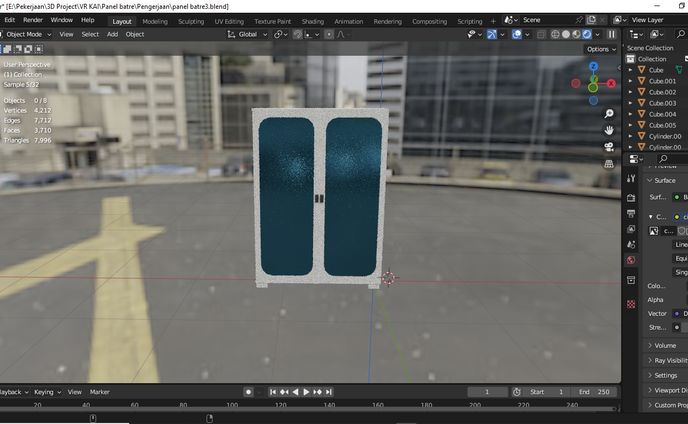Open the shading options dropdown arrow

pos(597,34)
